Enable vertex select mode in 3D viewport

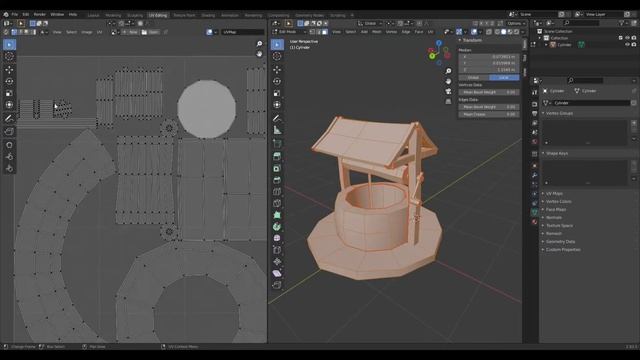pyautogui.click(x=312, y=31)
